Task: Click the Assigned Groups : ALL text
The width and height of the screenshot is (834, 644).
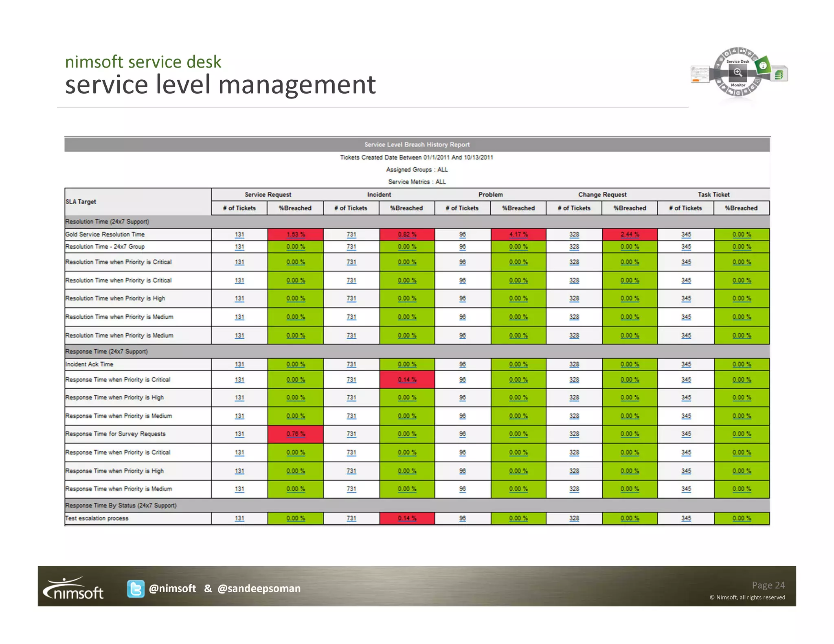Action: click(417, 169)
